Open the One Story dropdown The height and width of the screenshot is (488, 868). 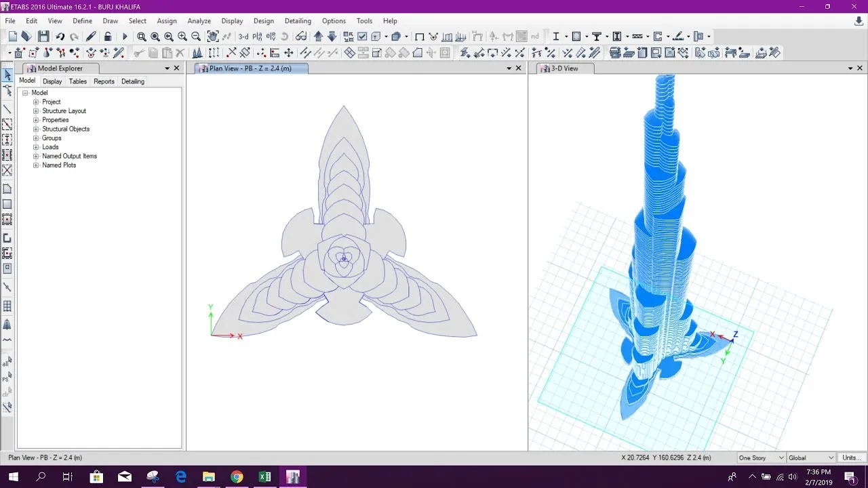tap(761, 458)
